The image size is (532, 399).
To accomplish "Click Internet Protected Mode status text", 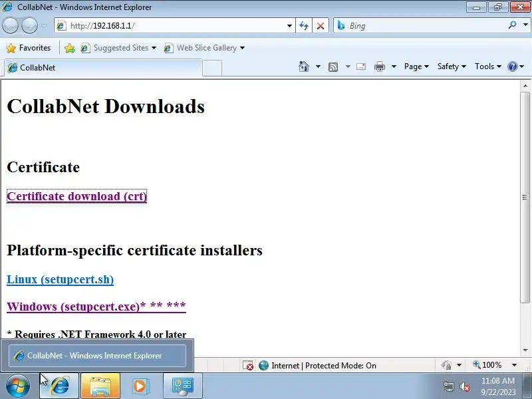I will point(324,365).
